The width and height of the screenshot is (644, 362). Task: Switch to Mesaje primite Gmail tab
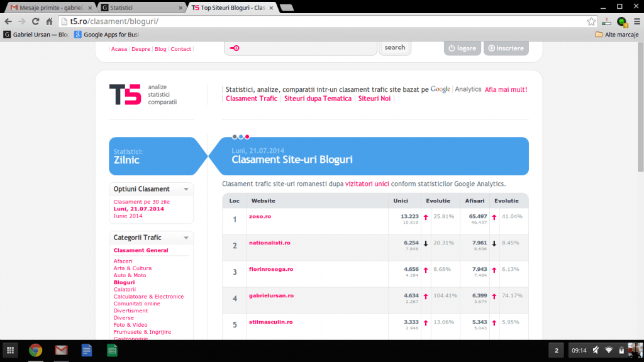click(51, 8)
